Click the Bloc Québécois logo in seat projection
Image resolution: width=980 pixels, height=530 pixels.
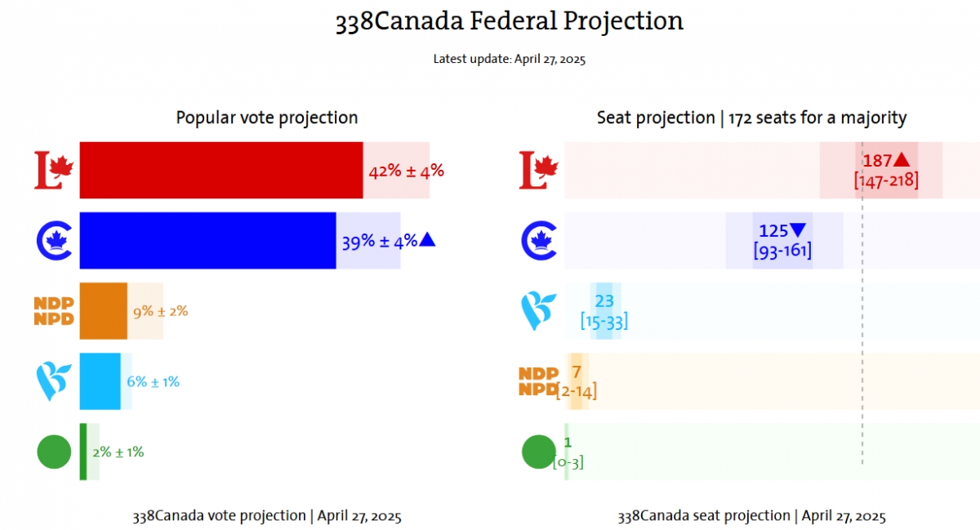[x=539, y=311]
